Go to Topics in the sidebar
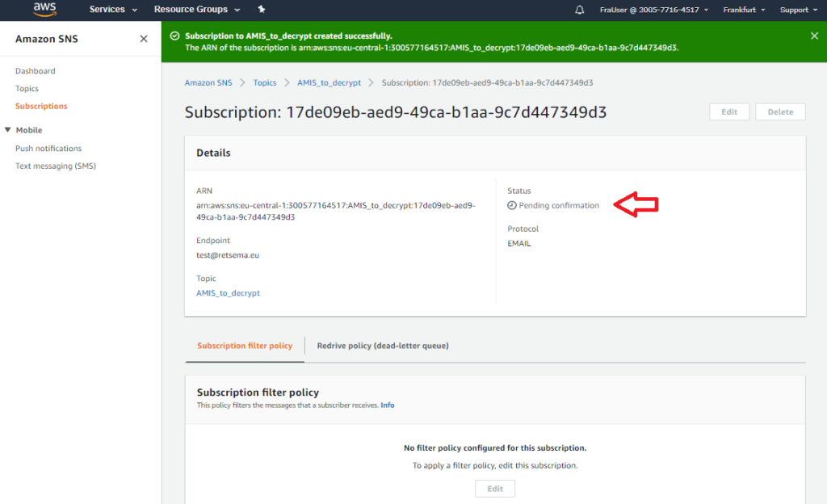This screenshot has height=504, width=827. [27, 89]
